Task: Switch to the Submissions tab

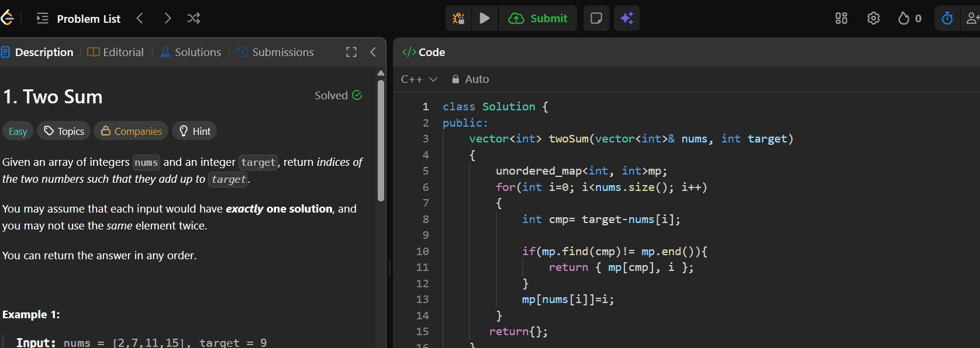Action: pos(275,52)
